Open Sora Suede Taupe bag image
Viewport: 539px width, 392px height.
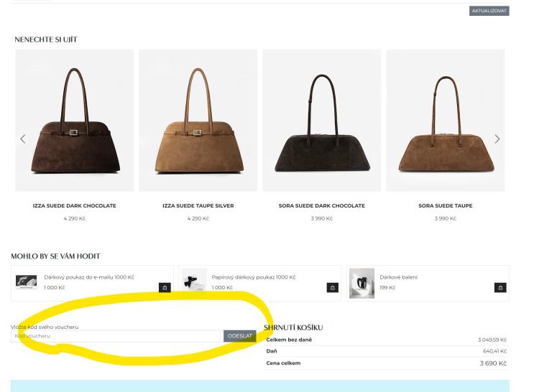pos(446,121)
